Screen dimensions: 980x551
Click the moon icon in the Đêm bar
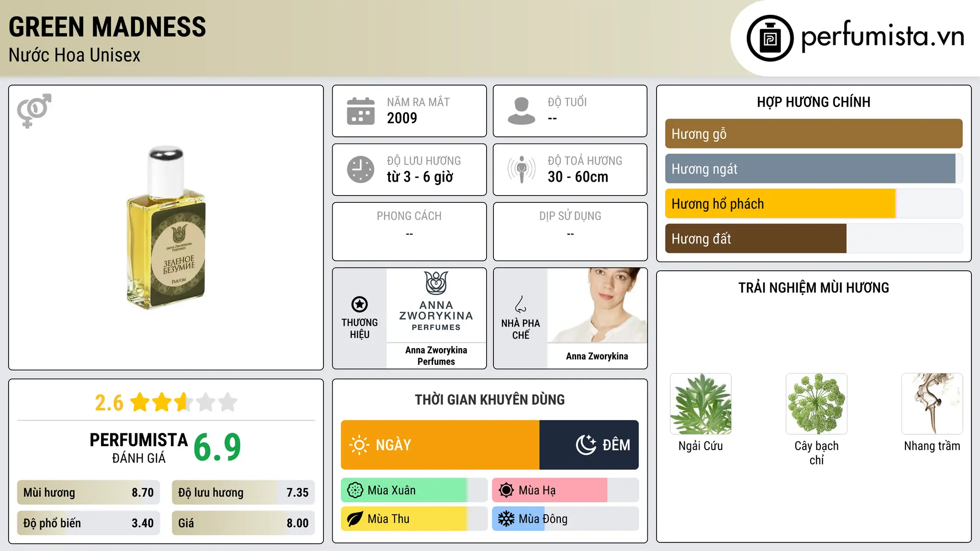pos(586,445)
